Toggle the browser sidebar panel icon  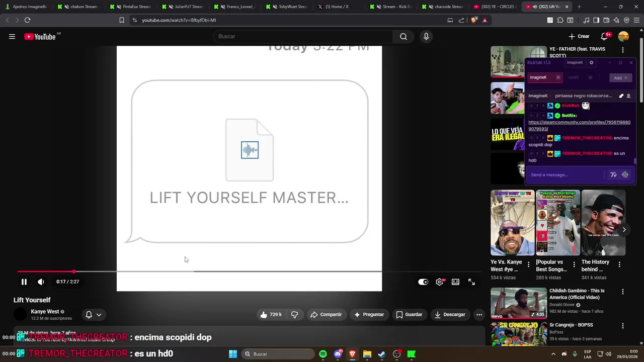coord(596,20)
